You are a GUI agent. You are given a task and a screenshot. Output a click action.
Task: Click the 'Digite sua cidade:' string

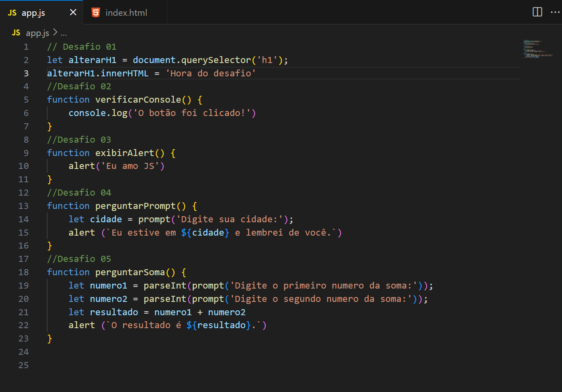coord(229,219)
